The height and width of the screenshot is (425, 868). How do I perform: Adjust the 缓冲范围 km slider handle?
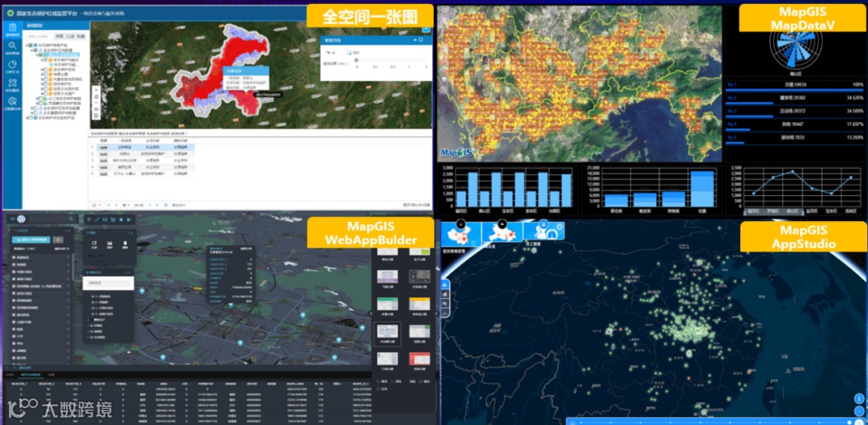point(356,59)
